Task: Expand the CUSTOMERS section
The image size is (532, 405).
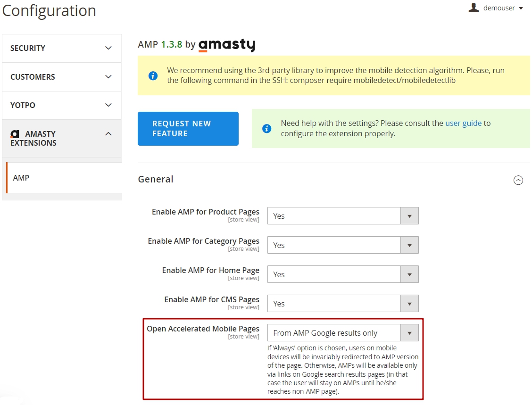Action: click(x=62, y=77)
